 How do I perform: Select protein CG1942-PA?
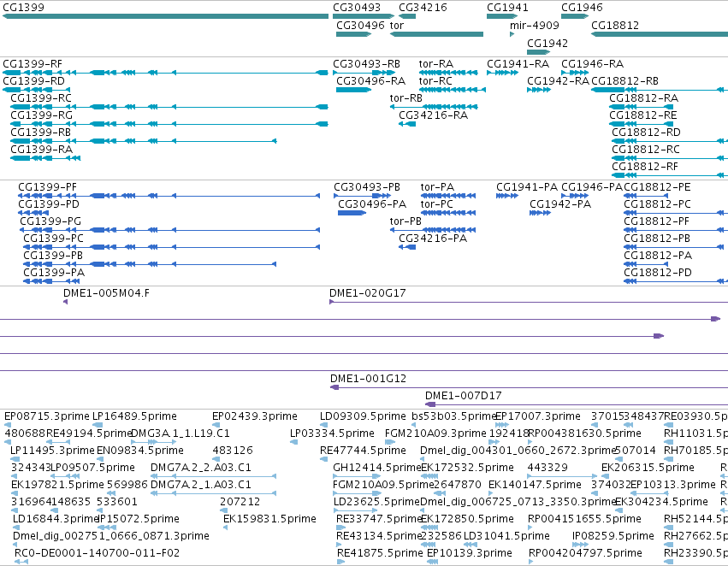(540, 213)
